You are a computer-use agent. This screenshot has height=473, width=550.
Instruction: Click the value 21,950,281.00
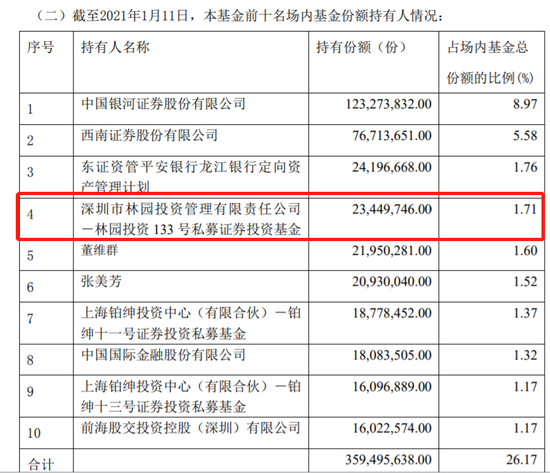pyautogui.click(x=392, y=251)
